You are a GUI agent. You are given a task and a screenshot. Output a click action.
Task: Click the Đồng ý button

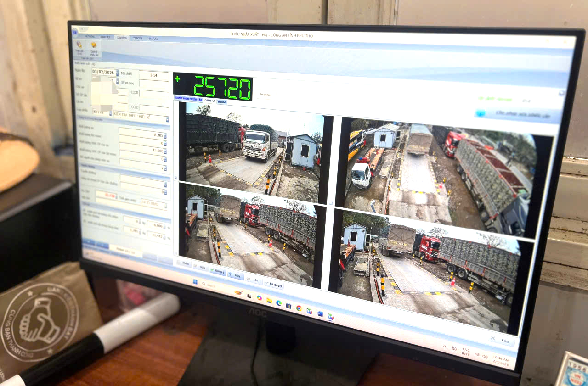tap(217, 271)
